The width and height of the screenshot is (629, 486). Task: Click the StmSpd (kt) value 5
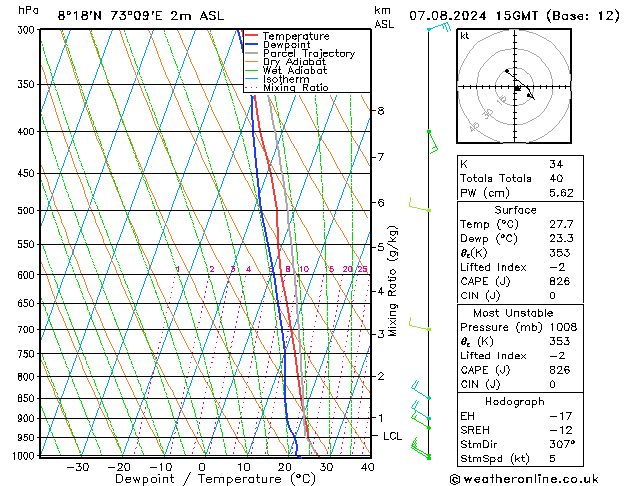point(552,458)
